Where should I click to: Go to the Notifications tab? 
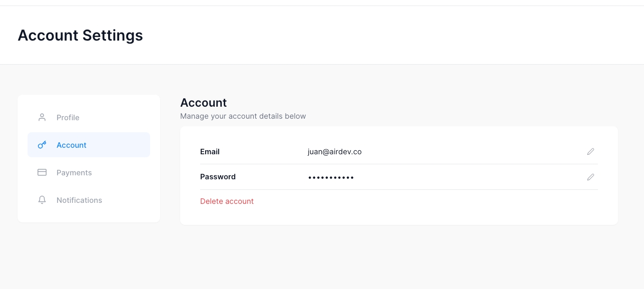(x=79, y=200)
